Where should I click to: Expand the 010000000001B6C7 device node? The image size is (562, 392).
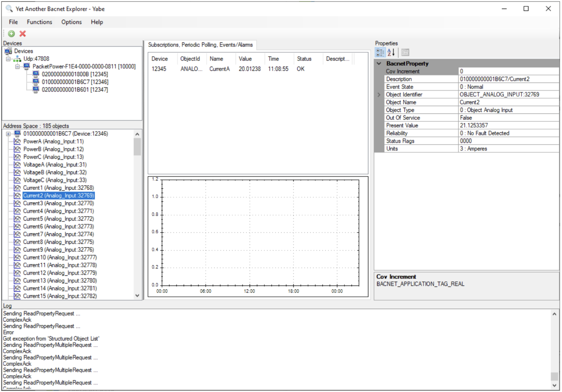click(x=8, y=134)
